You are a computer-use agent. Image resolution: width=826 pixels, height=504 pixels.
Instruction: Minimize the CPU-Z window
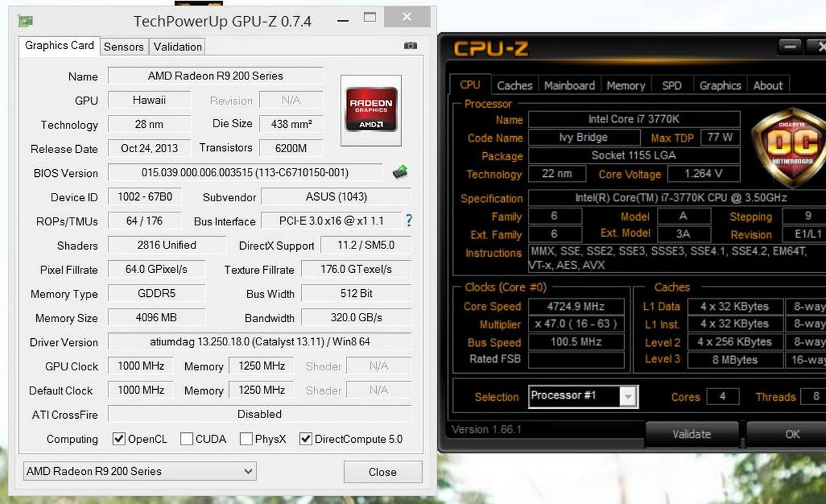[x=790, y=46]
